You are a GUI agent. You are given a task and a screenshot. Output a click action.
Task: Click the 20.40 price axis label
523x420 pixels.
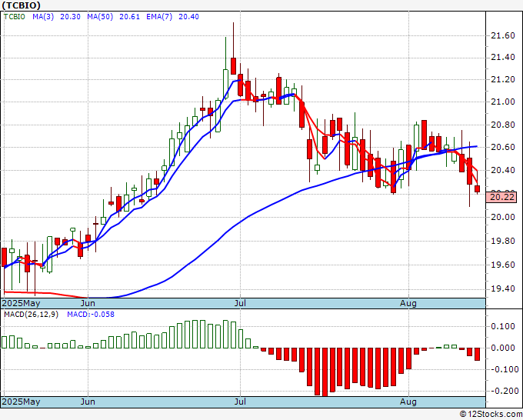pyautogui.click(x=503, y=170)
